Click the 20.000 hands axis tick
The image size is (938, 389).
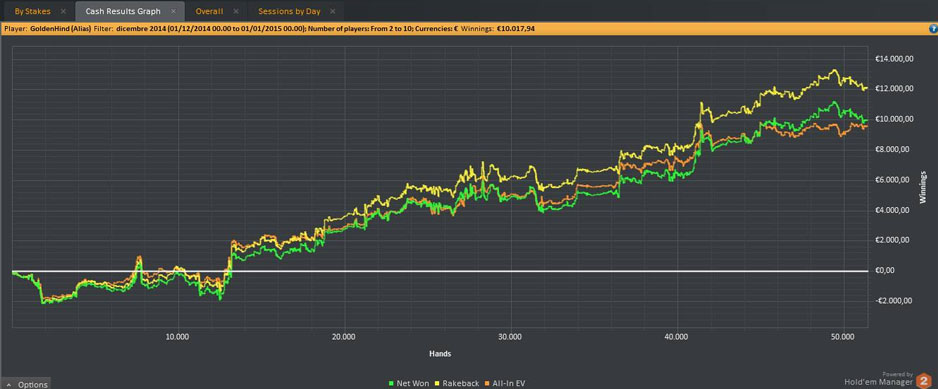(343, 337)
